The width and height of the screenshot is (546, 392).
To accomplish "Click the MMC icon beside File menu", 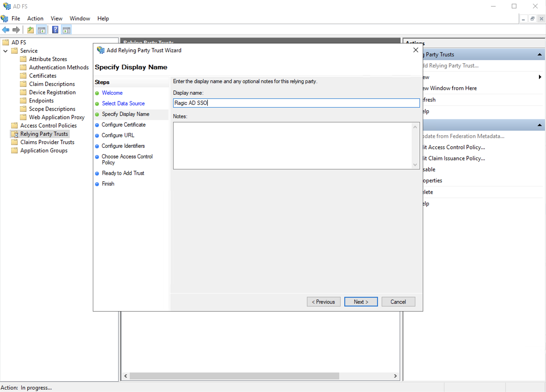I will pyautogui.click(x=4, y=18).
